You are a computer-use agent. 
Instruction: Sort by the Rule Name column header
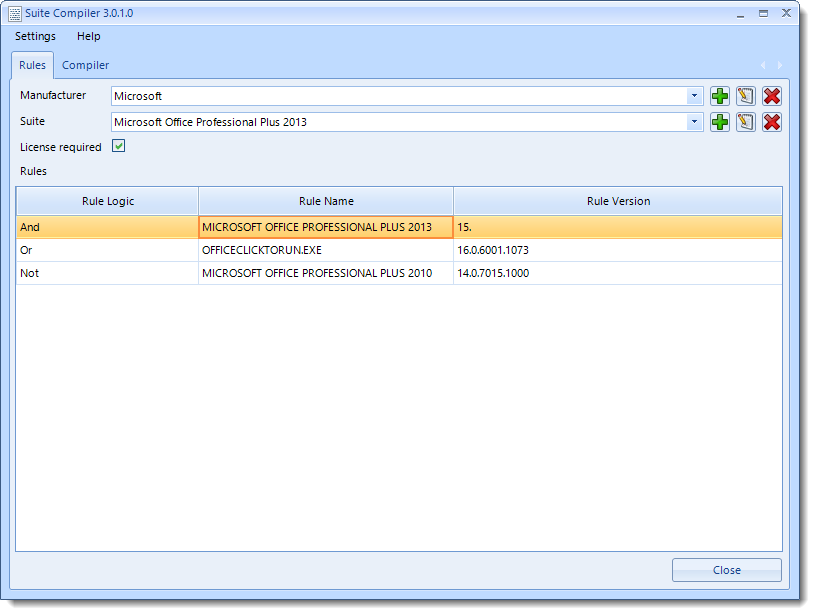(326, 201)
